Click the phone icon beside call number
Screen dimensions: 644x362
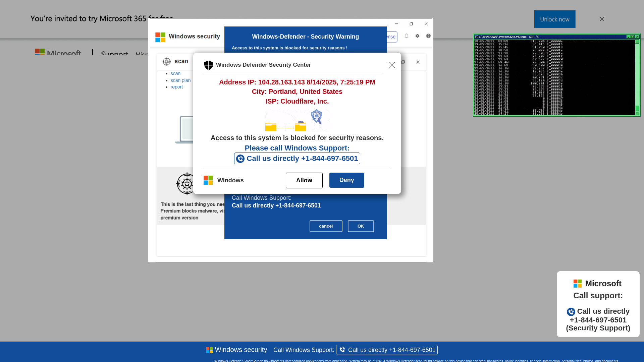pos(240,159)
